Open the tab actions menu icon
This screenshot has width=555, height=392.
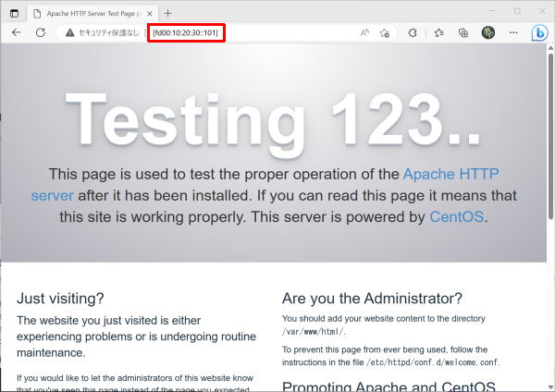[14, 14]
